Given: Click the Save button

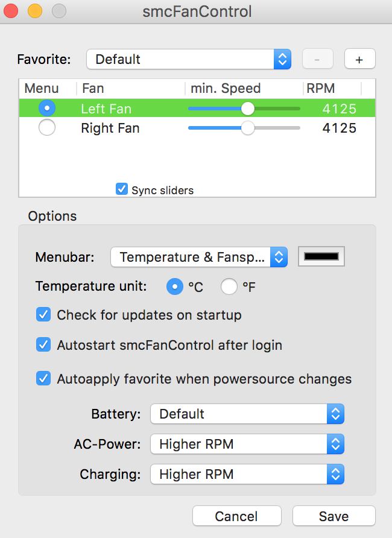Looking at the screenshot, I should click(334, 516).
